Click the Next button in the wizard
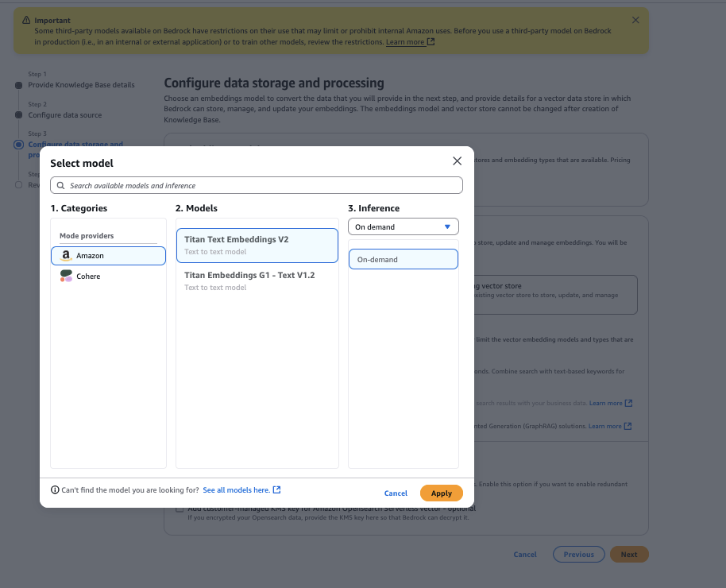726x588 pixels. tap(629, 555)
